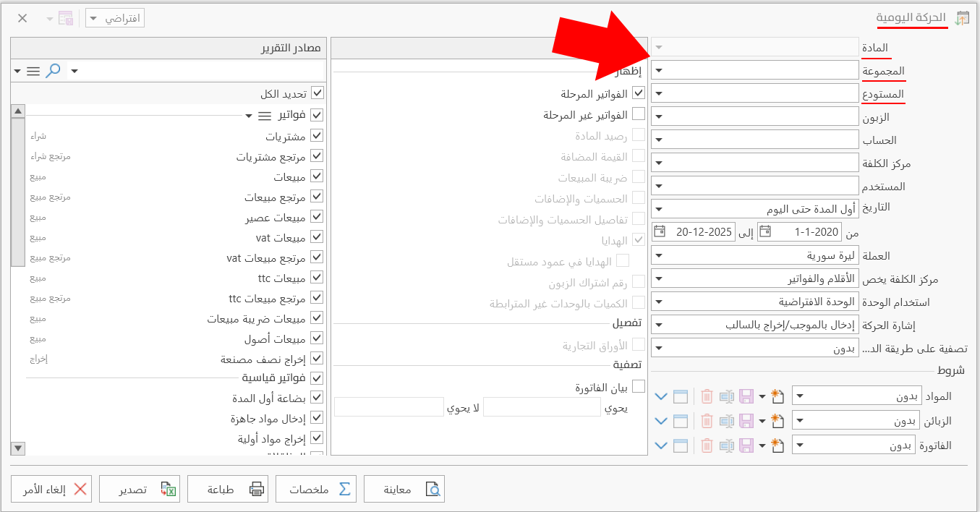Change currency via the العملة dropdown
The image size is (980, 512).
coord(658,255)
